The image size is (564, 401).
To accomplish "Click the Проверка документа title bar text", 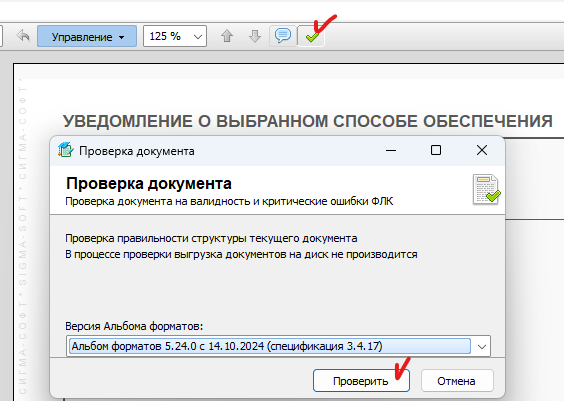I will pos(137,151).
